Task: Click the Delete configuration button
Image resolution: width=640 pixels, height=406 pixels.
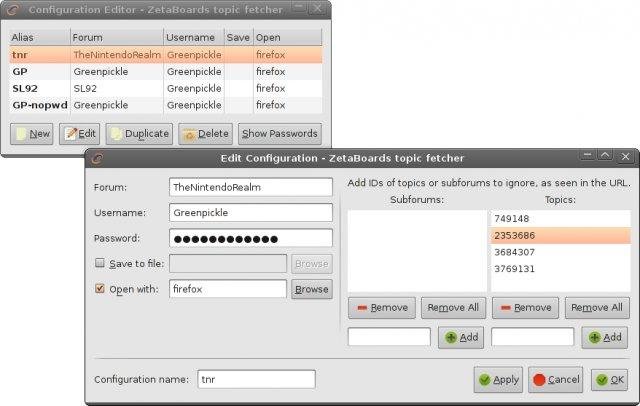Action: point(205,134)
